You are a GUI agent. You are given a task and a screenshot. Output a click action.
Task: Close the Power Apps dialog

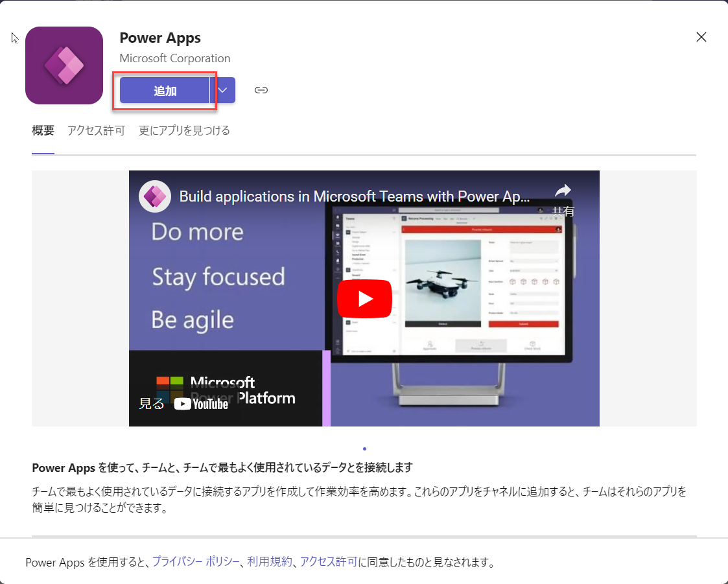[x=701, y=37]
